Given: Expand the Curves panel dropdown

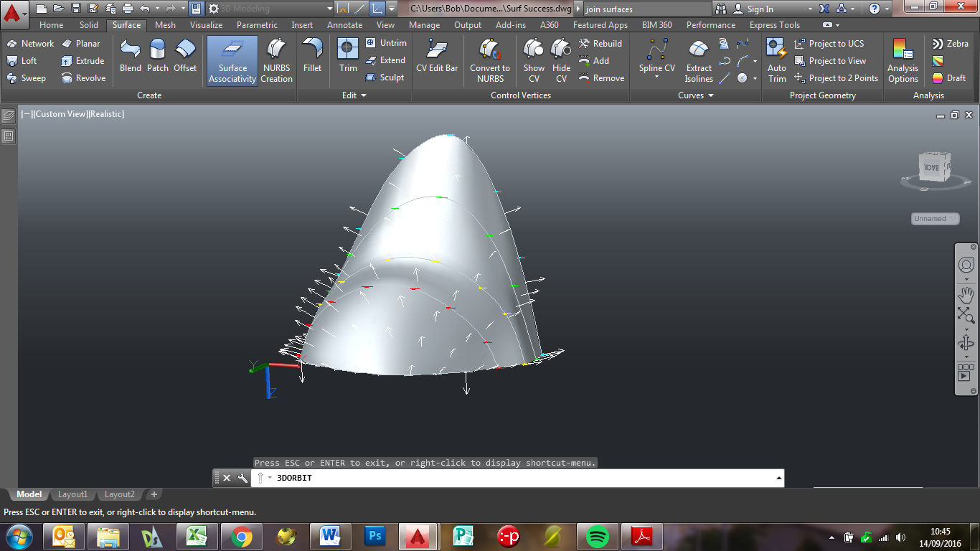Looking at the screenshot, I should [x=712, y=95].
